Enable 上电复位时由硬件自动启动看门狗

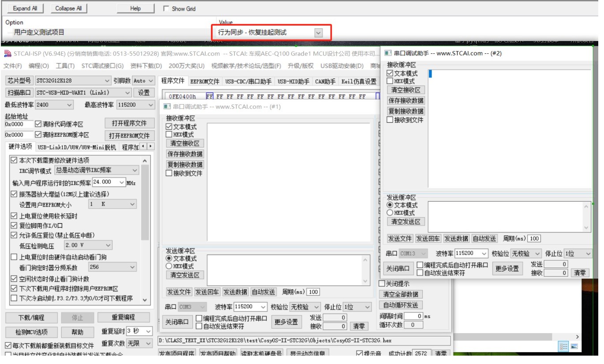click(14, 257)
